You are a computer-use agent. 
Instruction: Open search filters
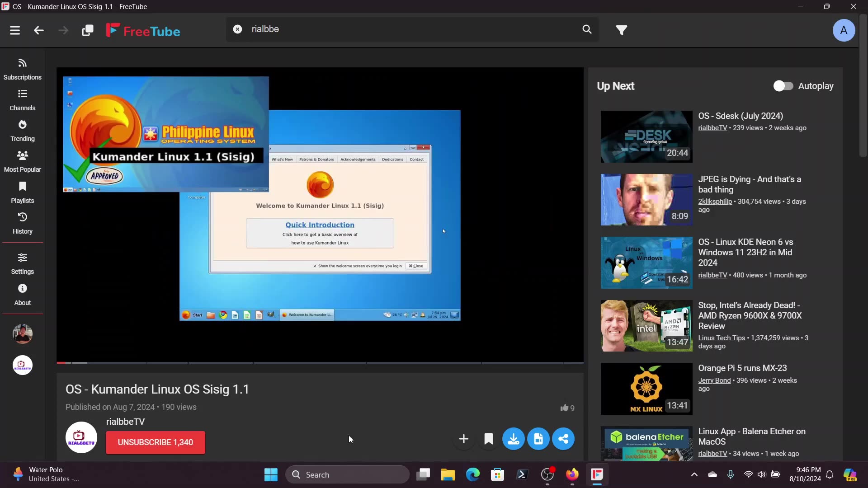point(621,29)
